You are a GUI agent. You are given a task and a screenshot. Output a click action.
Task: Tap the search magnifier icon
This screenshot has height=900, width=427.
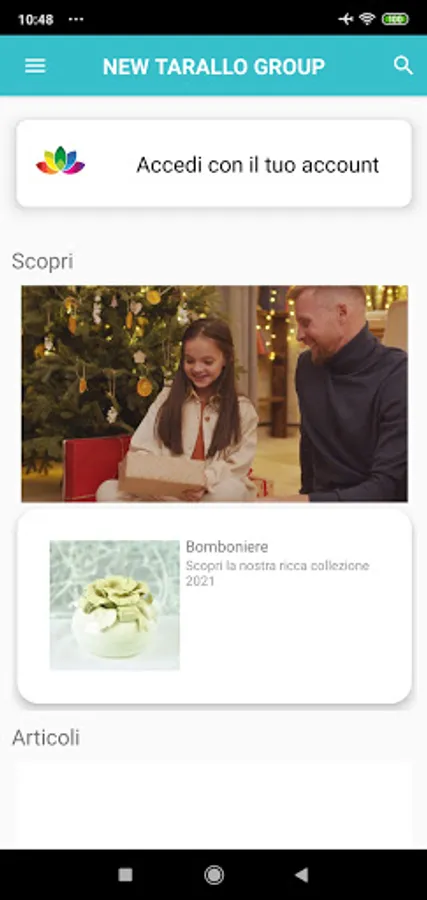pyautogui.click(x=403, y=66)
